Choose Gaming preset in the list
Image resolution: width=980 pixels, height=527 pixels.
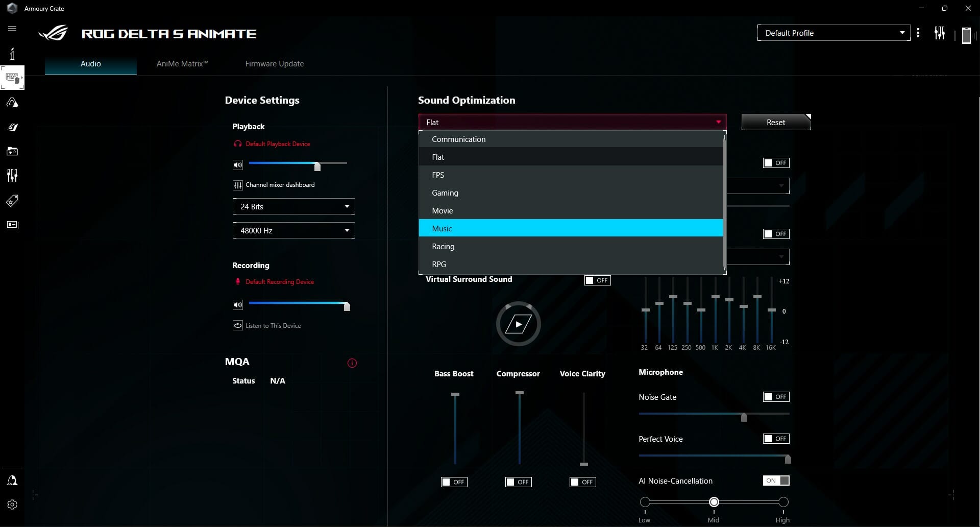(571, 193)
